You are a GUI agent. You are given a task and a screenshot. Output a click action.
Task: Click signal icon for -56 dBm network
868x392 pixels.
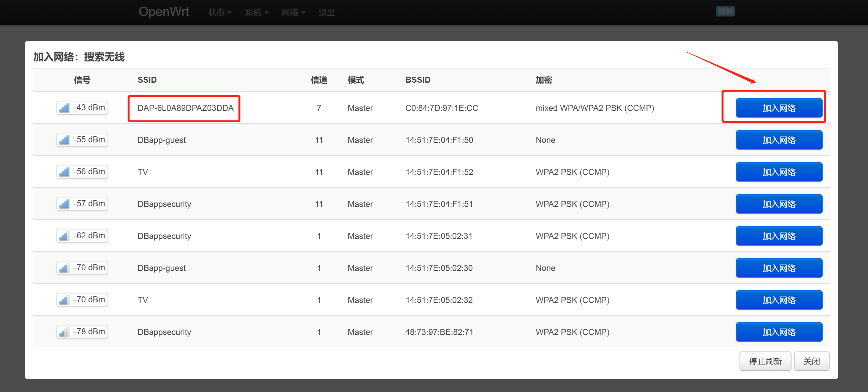(x=64, y=172)
